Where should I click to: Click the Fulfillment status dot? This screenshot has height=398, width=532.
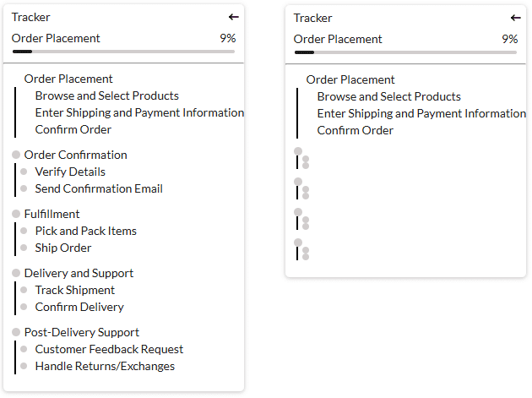(x=16, y=214)
